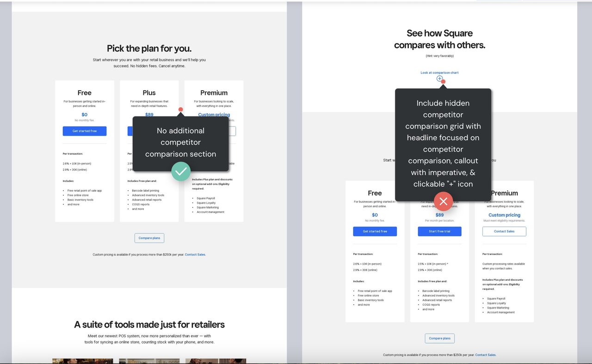Click 'Custom processing rates available' text

click(504, 264)
